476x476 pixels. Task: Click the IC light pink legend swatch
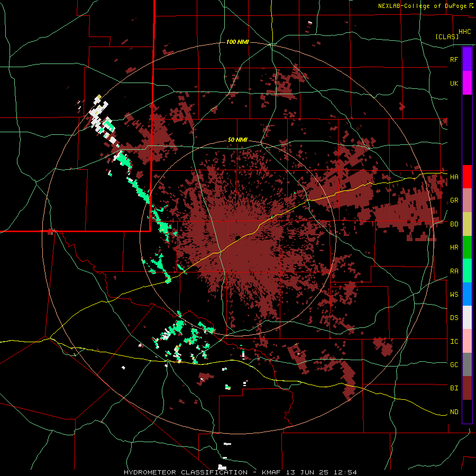[467, 341]
